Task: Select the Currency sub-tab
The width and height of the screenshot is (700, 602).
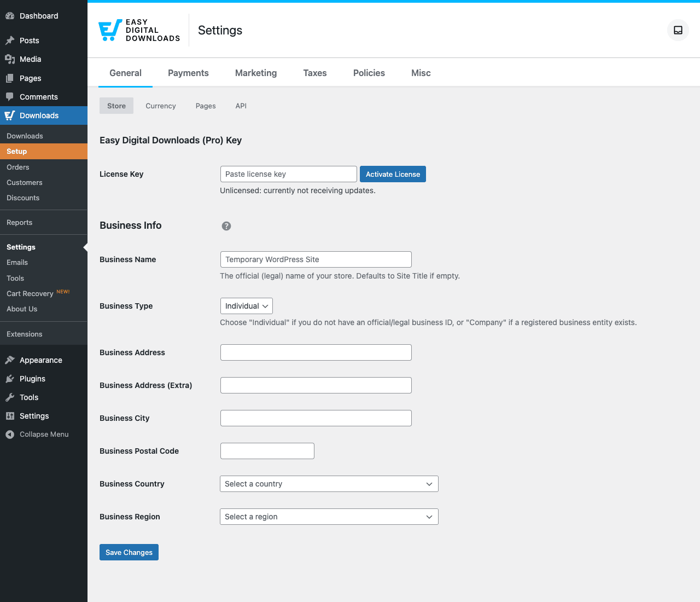Action: [x=161, y=106]
